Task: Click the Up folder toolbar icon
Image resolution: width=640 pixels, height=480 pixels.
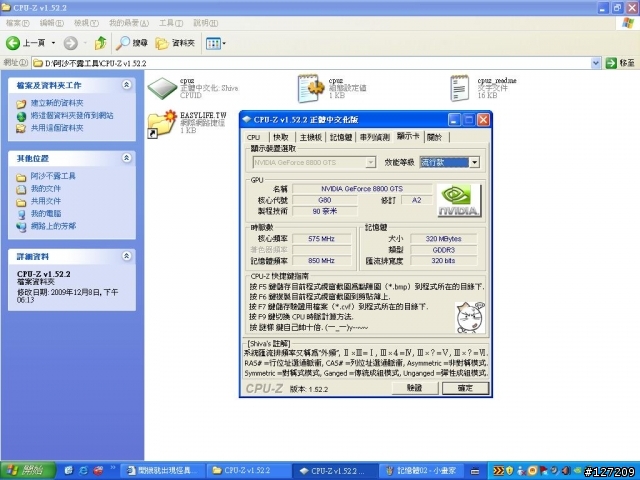Action: [x=100, y=43]
